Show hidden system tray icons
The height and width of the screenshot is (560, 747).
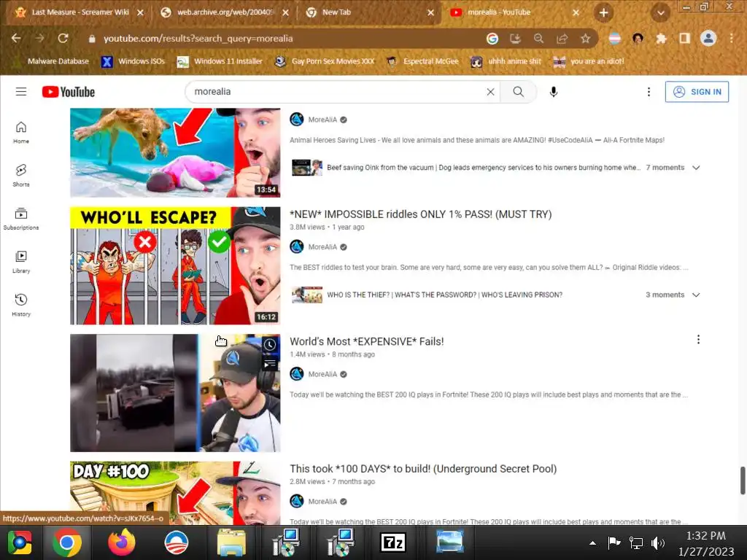point(592,542)
